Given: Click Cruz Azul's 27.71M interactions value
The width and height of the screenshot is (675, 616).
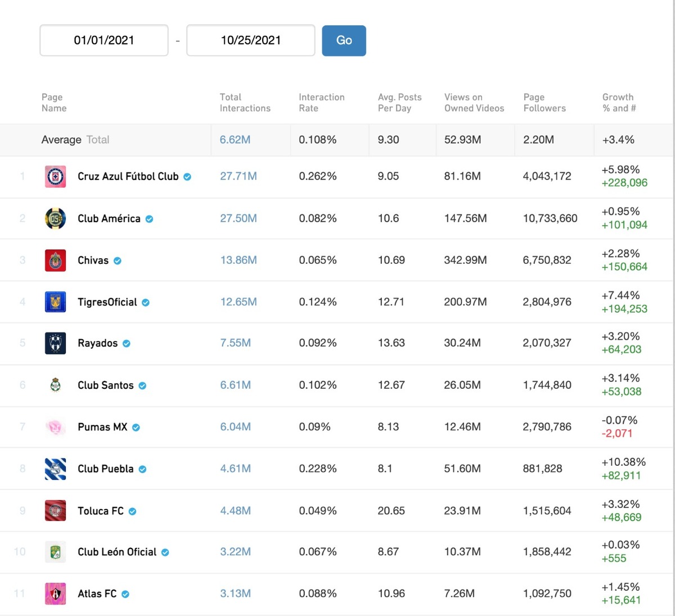Looking at the screenshot, I should pos(238,176).
